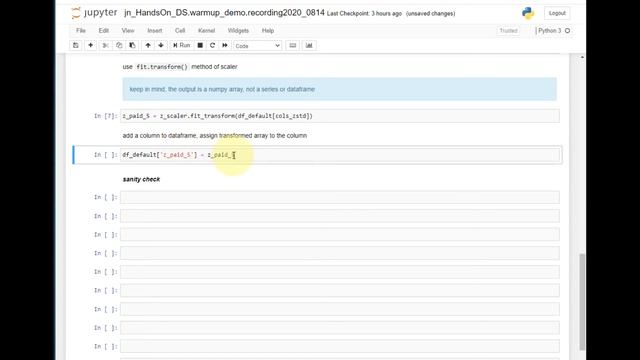The height and width of the screenshot is (360, 640).
Task: Select the z_scaler.fit_transform code cell
Action: click(x=340, y=116)
